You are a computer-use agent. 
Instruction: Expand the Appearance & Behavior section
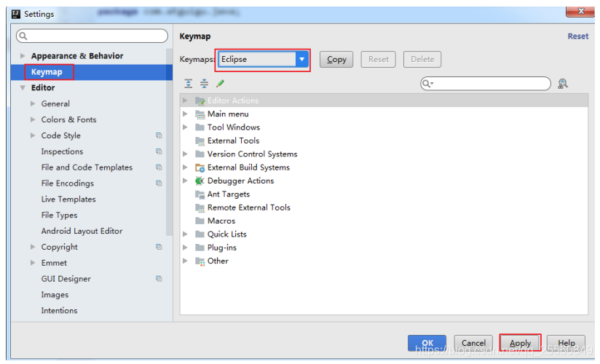click(23, 56)
